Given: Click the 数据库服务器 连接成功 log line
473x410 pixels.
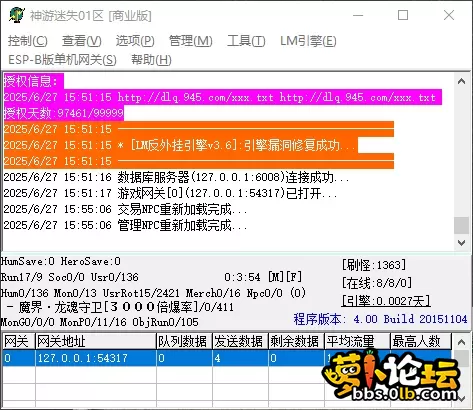Looking at the screenshot, I should pyautogui.click(x=176, y=177).
